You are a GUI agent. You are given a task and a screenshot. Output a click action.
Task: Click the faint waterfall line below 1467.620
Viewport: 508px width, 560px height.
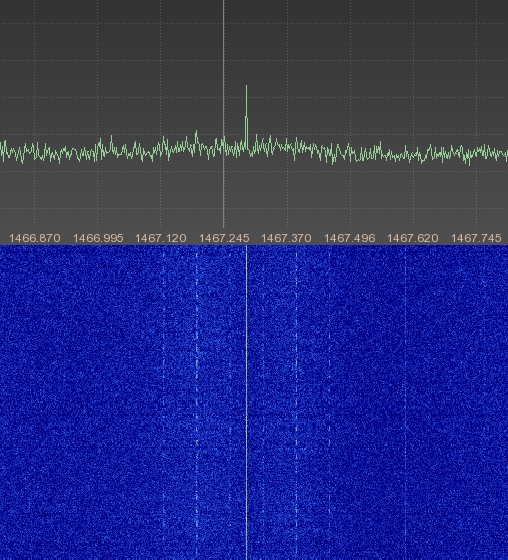405,402
